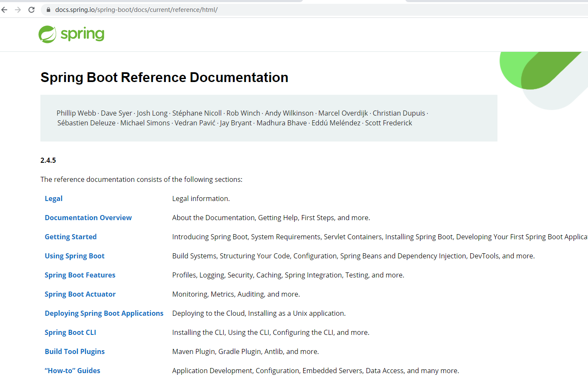Open Deploying Spring Boot Applications link
This screenshot has height=388, width=588.
pos(104,313)
